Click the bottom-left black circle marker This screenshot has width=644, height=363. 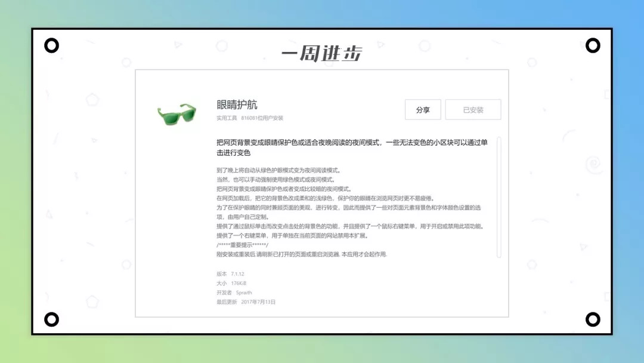(x=52, y=318)
